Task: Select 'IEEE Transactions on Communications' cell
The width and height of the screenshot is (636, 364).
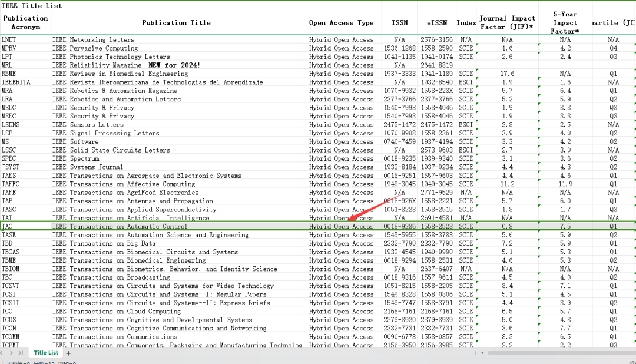Action: click(177, 337)
